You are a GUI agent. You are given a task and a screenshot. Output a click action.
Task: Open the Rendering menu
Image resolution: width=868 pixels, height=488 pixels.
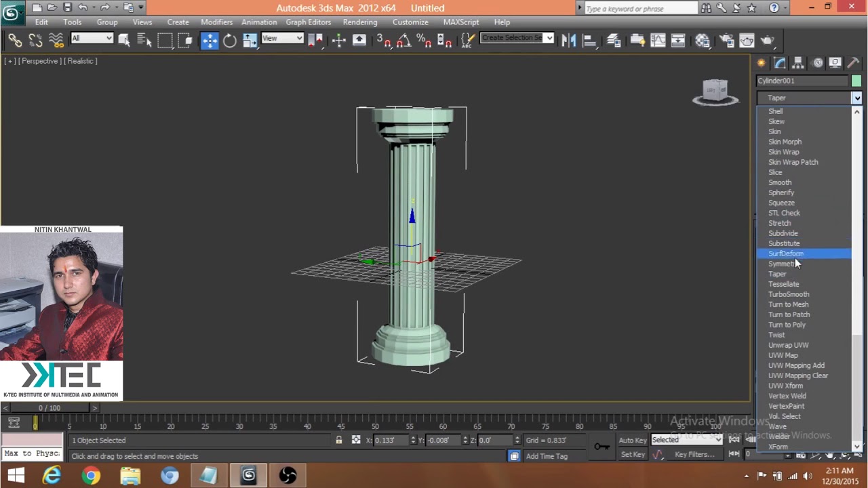[x=359, y=22]
